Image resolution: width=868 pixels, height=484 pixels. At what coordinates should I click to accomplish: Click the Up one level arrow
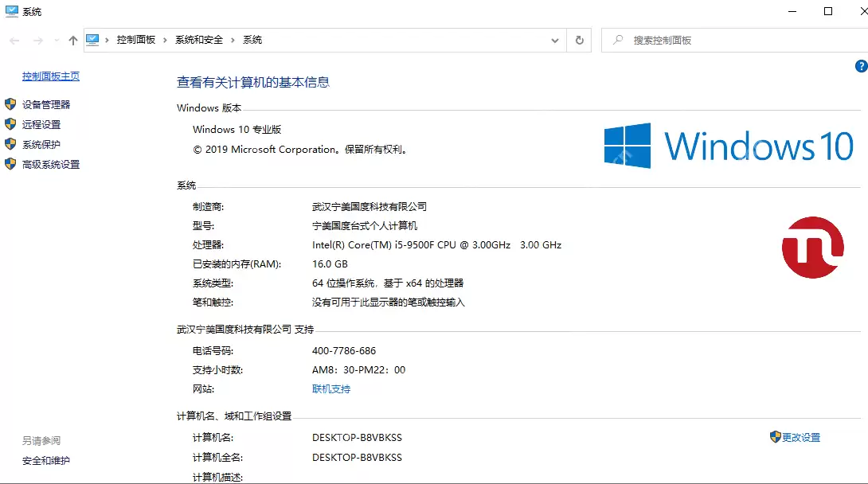pos(72,40)
